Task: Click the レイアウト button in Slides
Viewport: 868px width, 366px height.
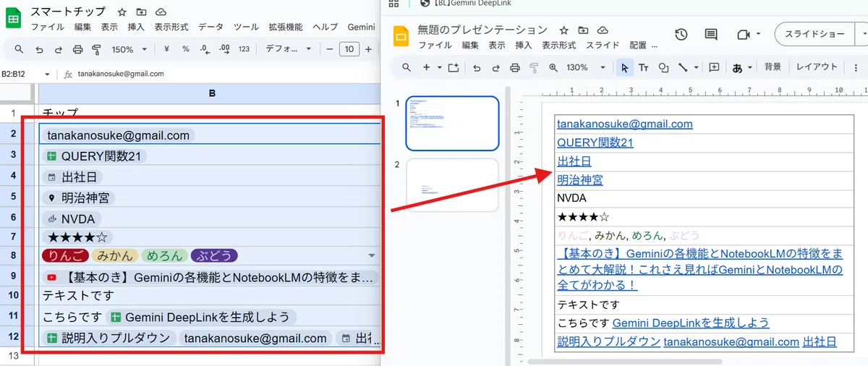Action: point(817,67)
